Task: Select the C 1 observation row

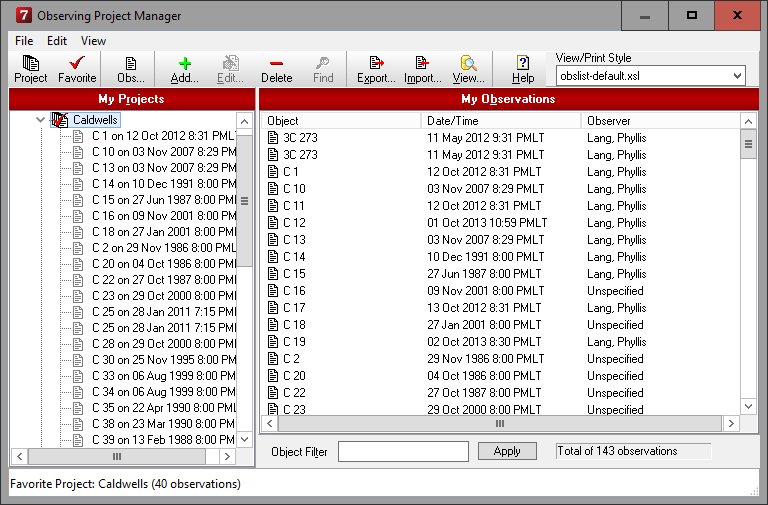Action: [501, 172]
